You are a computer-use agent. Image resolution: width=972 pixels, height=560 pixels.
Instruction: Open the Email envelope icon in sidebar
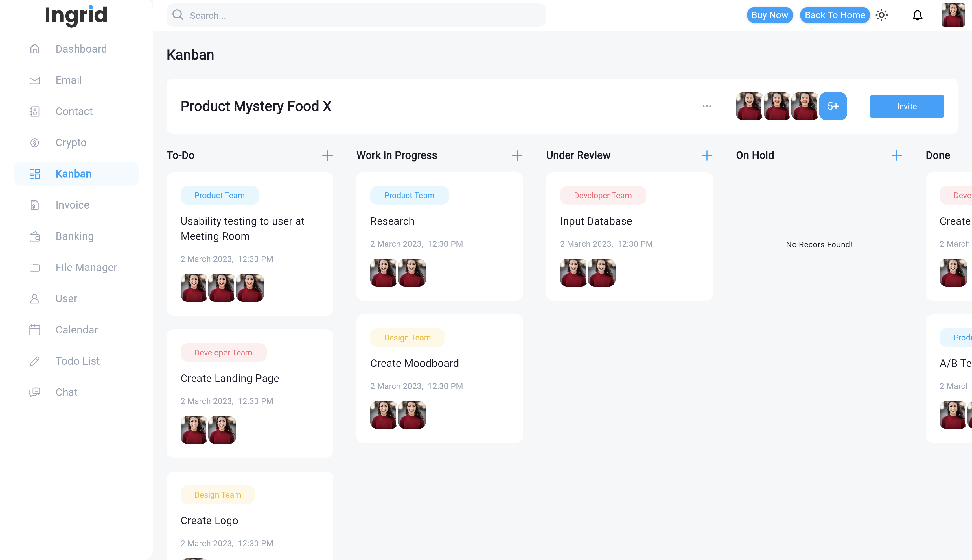(x=35, y=80)
